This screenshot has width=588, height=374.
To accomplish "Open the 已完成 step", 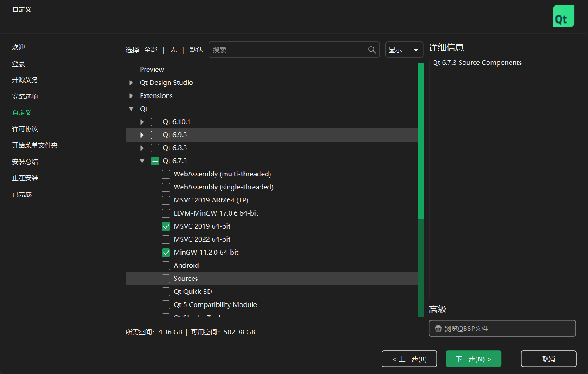I will [x=22, y=194].
